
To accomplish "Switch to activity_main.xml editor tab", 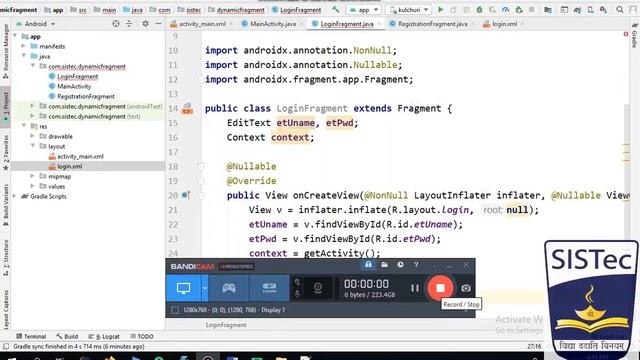I will [202, 24].
